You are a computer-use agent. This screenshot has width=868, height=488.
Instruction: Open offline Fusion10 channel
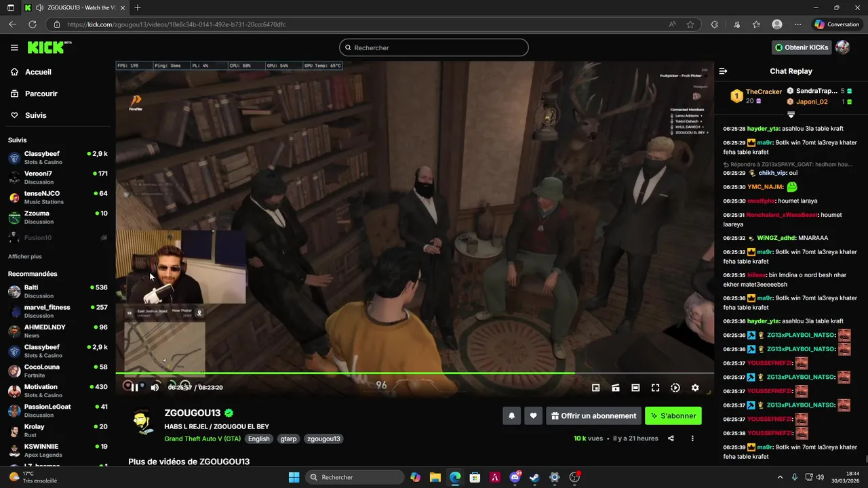pos(58,237)
